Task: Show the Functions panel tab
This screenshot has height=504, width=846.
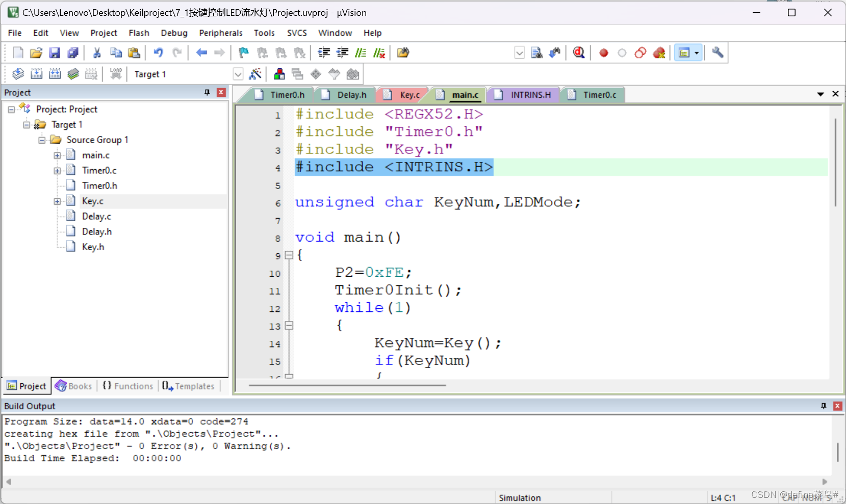Action: (128, 386)
